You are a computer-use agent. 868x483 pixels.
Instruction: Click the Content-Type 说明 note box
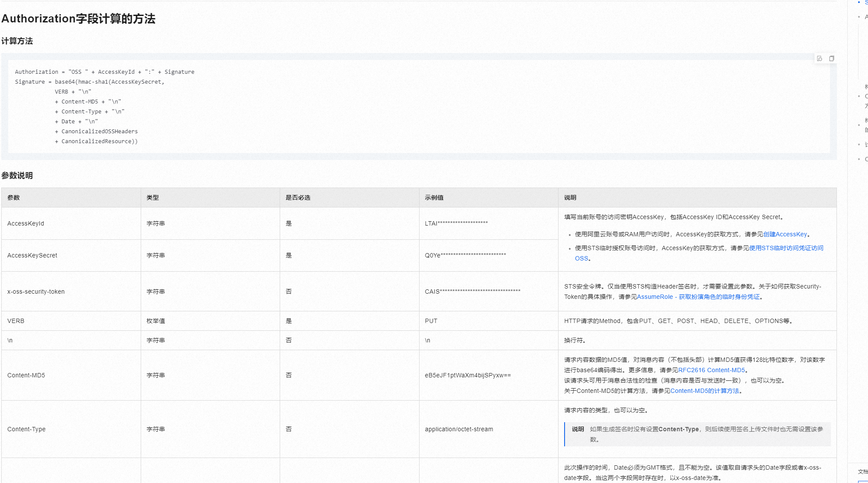pyautogui.click(x=698, y=434)
